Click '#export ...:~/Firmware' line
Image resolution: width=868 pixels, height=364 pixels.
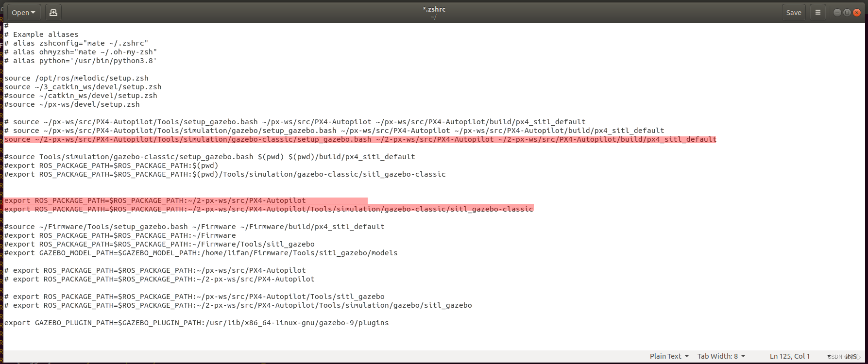coord(120,235)
